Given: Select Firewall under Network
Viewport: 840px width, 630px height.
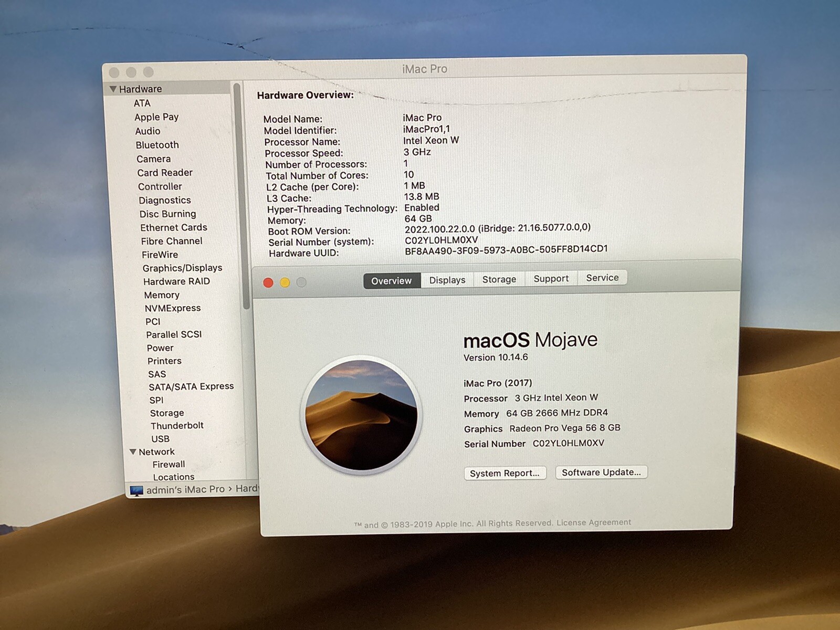Looking at the screenshot, I should 169,465.
